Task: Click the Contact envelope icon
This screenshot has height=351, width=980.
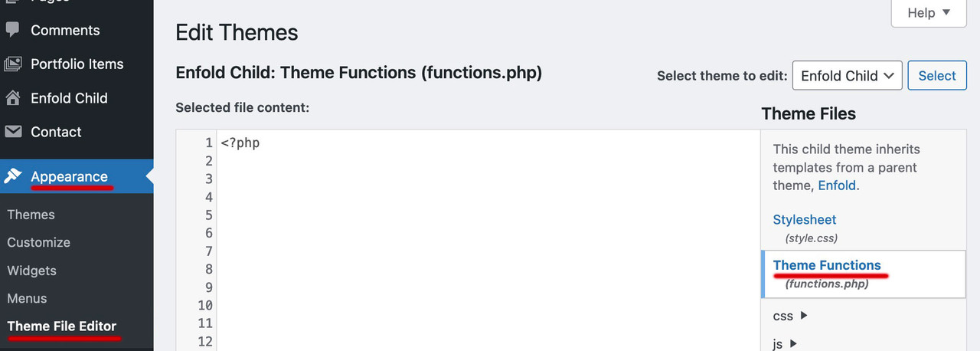Action: tap(13, 132)
